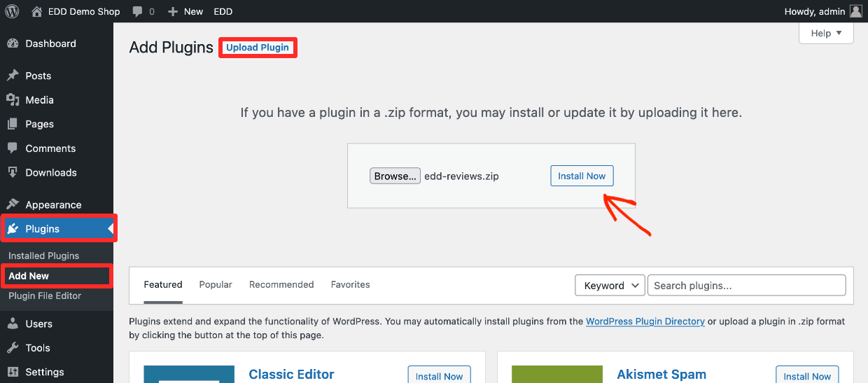868x383 pixels.
Task: Go to Settings in sidebar
Action: [x=45, y=372]
